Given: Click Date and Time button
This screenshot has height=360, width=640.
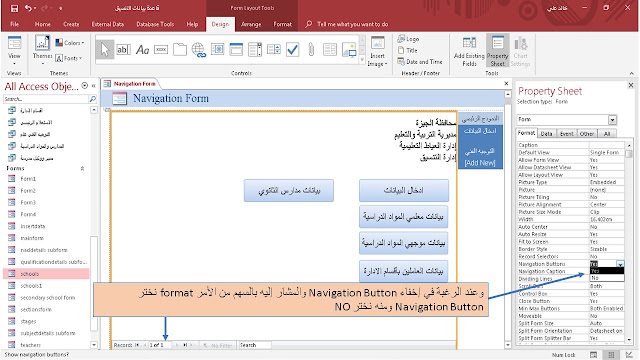Looking at the screenshot, I should click(420, 62).
